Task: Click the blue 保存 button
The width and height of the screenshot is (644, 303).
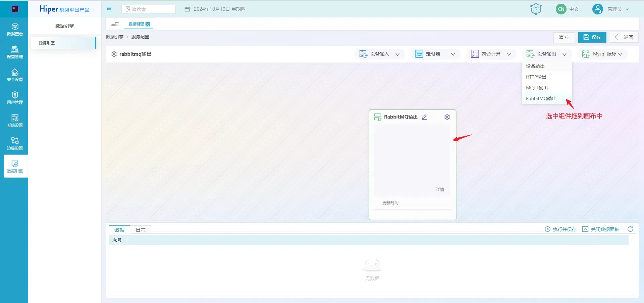Action: (592, 37)
